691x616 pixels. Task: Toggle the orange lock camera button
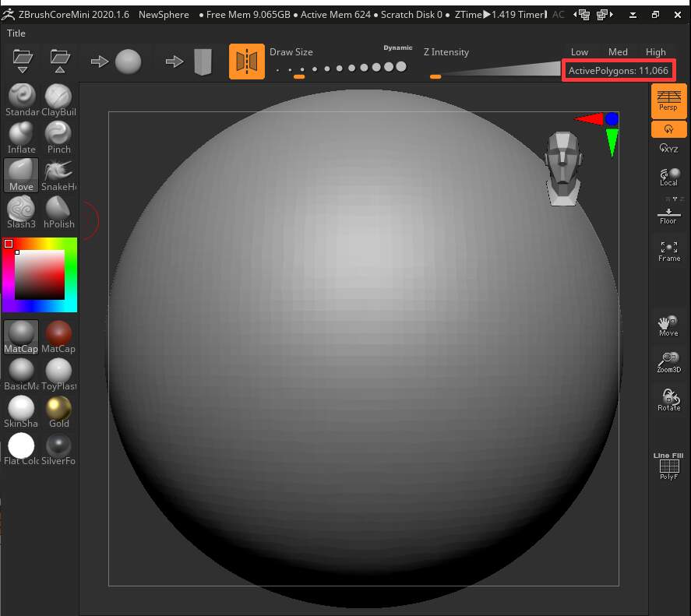[669, 129]
